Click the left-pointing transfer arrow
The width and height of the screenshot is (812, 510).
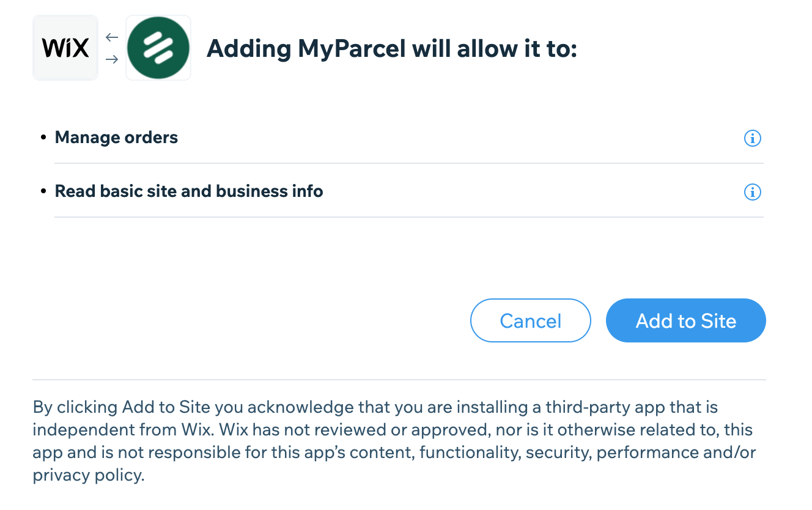point(112,37)
